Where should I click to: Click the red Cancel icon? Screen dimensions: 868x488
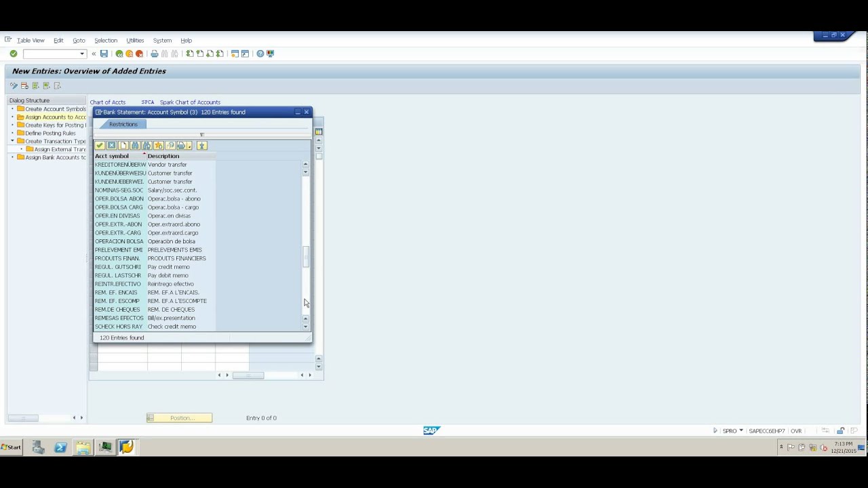pos(139,54)
